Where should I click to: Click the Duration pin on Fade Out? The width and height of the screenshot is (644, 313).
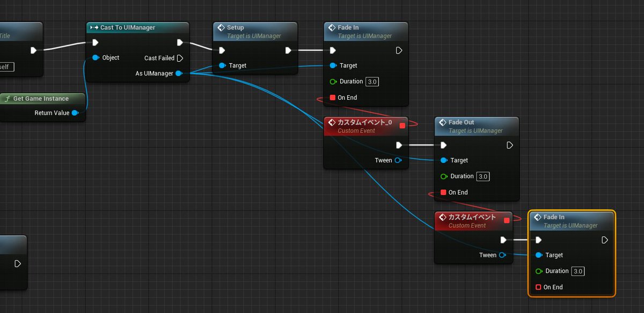point(443,176)
